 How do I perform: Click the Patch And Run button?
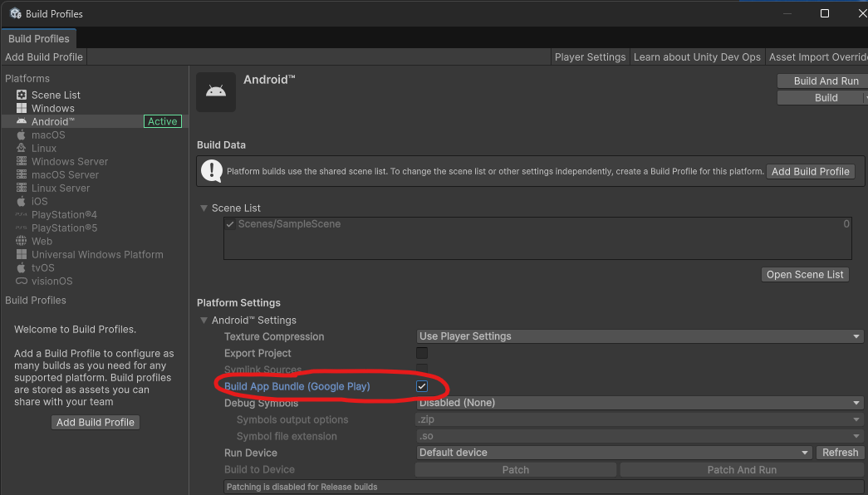(742, 469)
